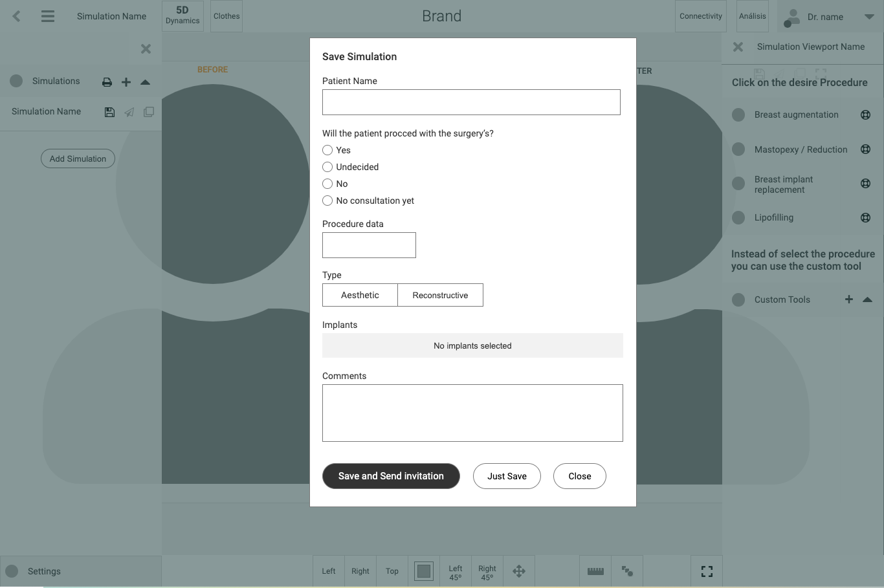Switch to the Clothes tab

226,16
